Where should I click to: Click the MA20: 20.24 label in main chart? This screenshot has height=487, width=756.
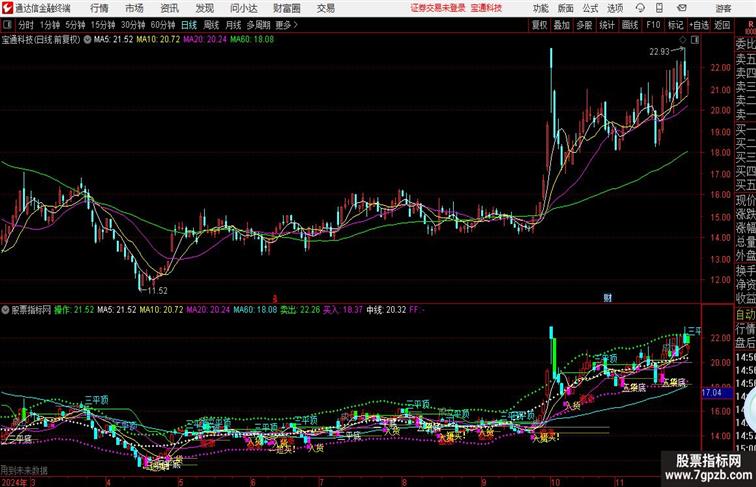coord(204,40)
